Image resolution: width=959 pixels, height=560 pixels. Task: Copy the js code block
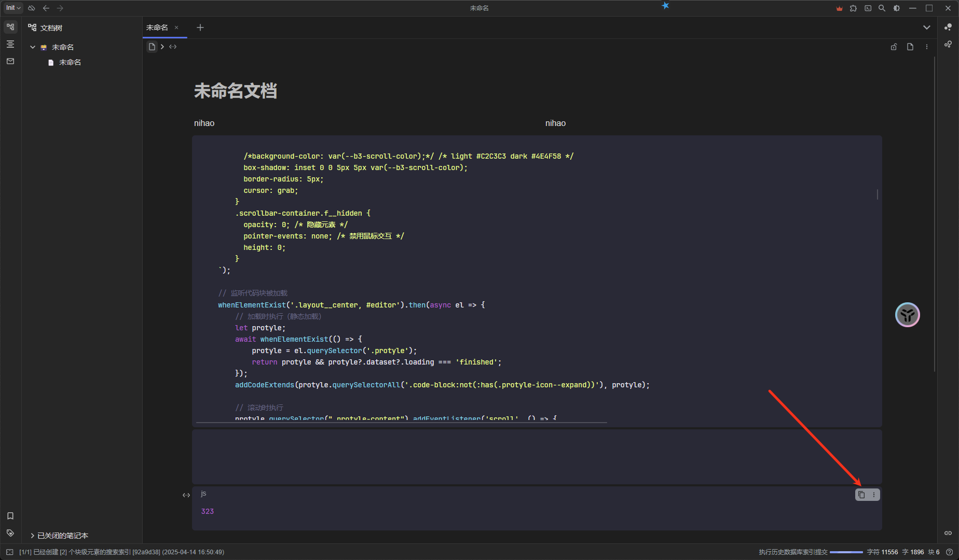tap(861, 495)
